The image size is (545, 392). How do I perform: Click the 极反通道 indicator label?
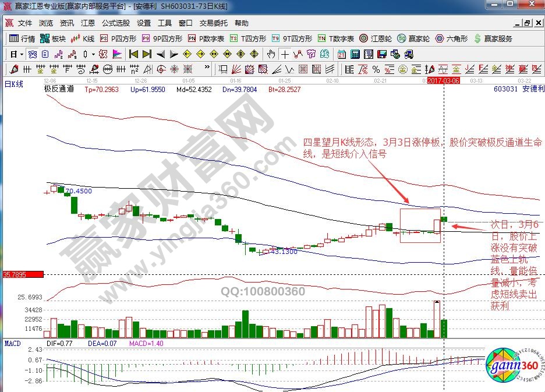click(59, 90)
